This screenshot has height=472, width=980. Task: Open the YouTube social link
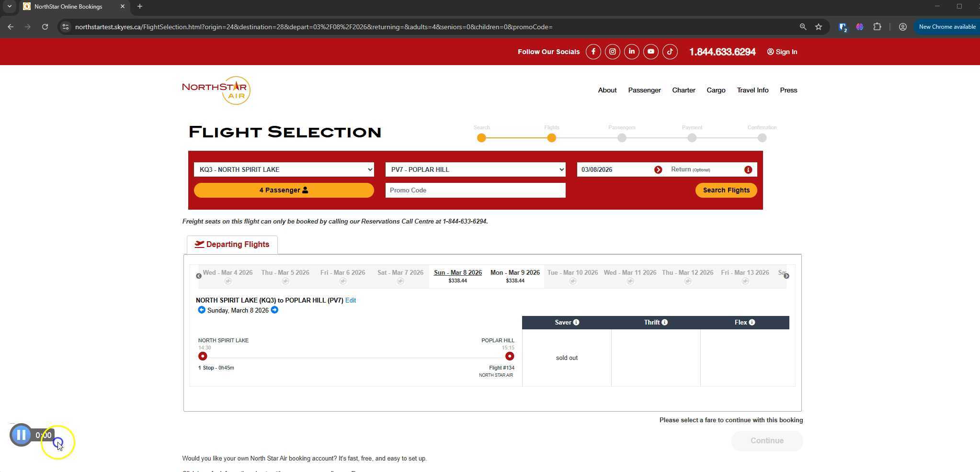[x=650, y=52]
